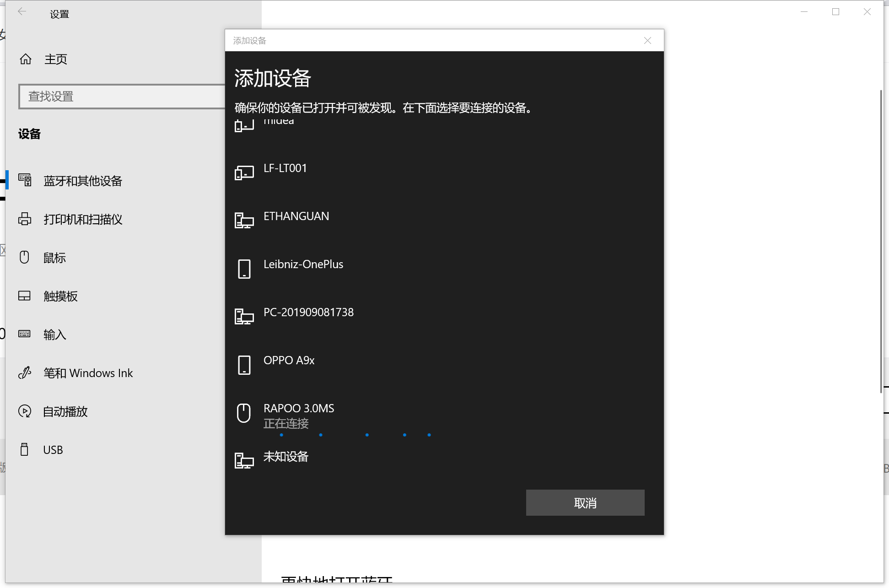Open the Mouse settings page
The width and height of the screenshot is (889, 588).
click(54, 258)
